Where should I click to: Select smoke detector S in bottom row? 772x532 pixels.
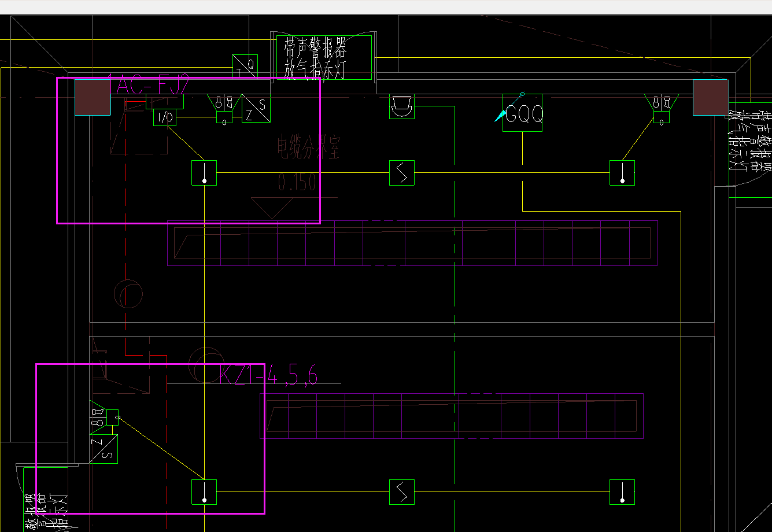click(x=402, y=492)
